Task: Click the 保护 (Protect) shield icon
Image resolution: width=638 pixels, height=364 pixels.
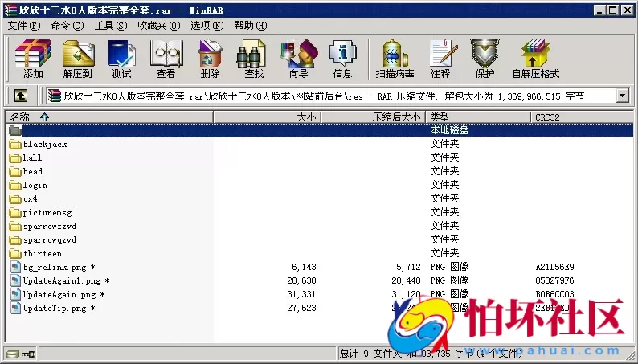Action: tap(485, 59)
